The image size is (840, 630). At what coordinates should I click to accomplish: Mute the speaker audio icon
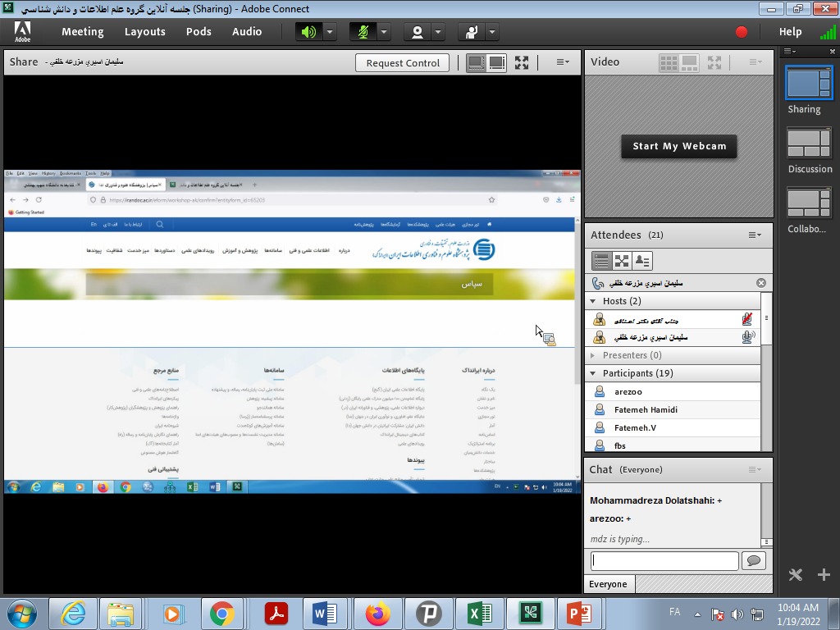[308, 32]
